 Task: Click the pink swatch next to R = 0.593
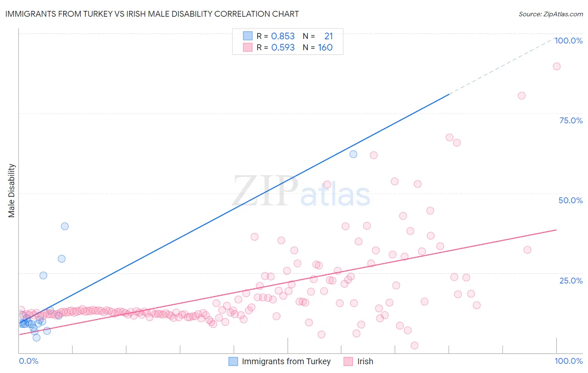pos(248,47)
